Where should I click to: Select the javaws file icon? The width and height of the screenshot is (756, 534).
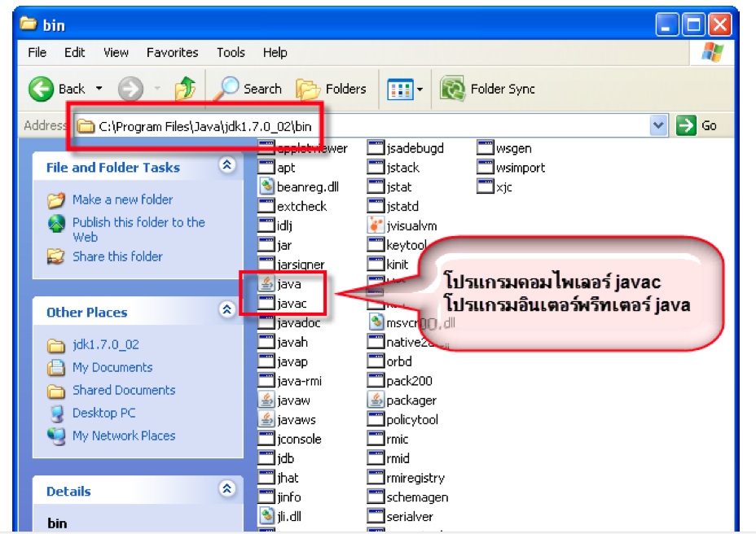(266, 419)
